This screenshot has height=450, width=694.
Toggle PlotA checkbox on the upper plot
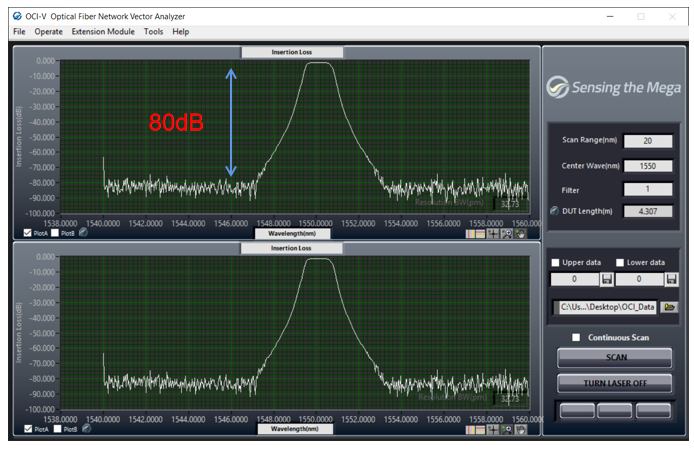pyautogui.click(x=27, y=233)
